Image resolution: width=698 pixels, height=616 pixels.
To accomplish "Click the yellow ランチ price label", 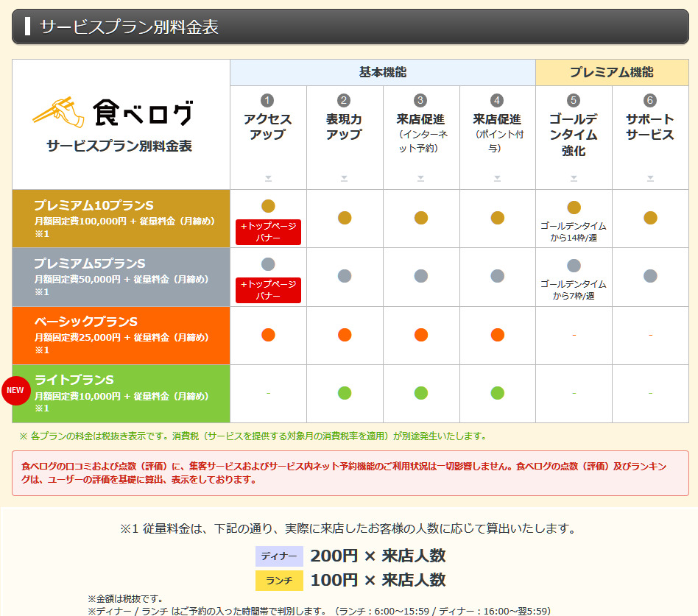I will coord(279,581).
